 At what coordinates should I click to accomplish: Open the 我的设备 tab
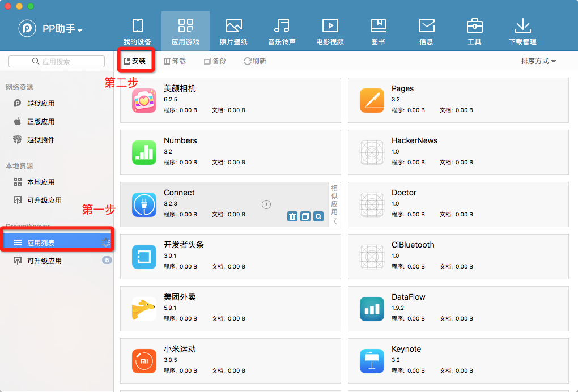tap(137, 31)
